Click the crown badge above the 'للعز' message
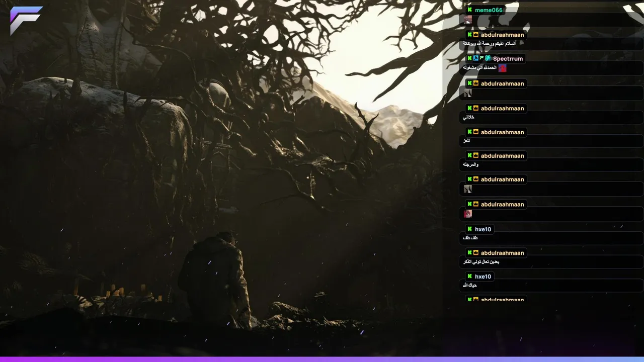 tap(475, 132)
